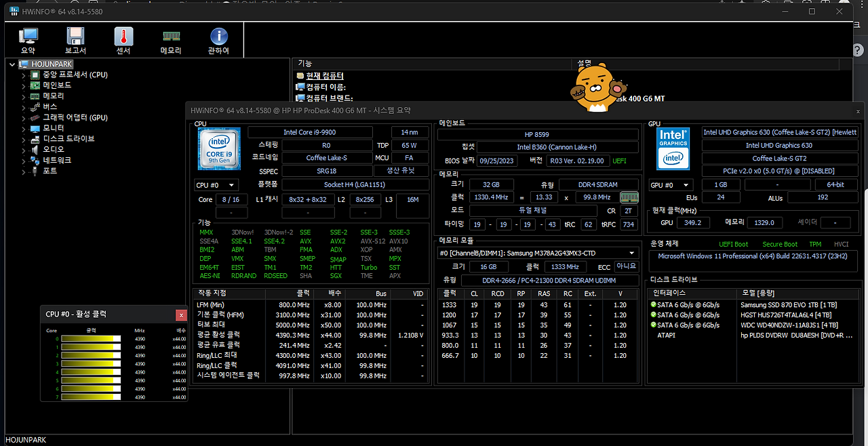Open the CPU #0 selector dropdown
The height and width of the screenshot is (446, 868).
(216, 185)
